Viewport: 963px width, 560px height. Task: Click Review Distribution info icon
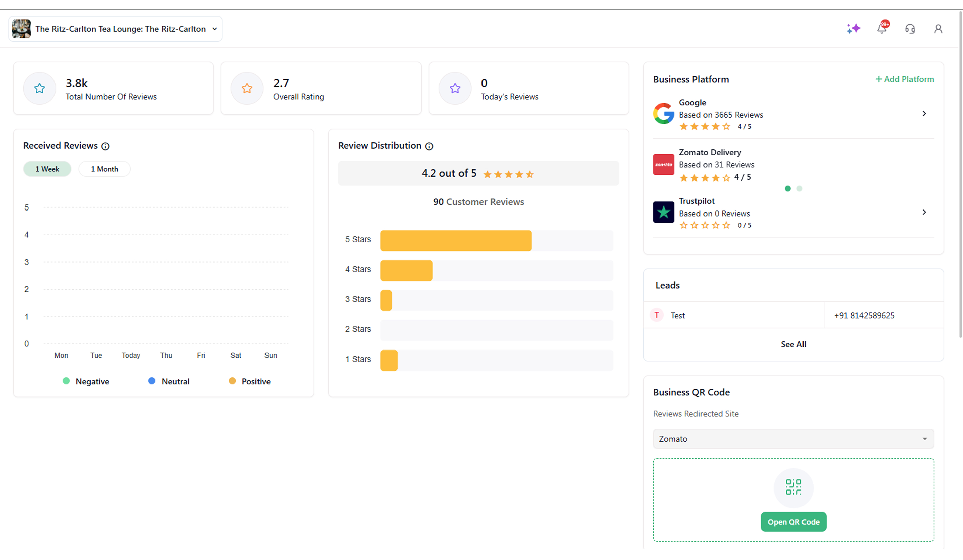point(429,146)
